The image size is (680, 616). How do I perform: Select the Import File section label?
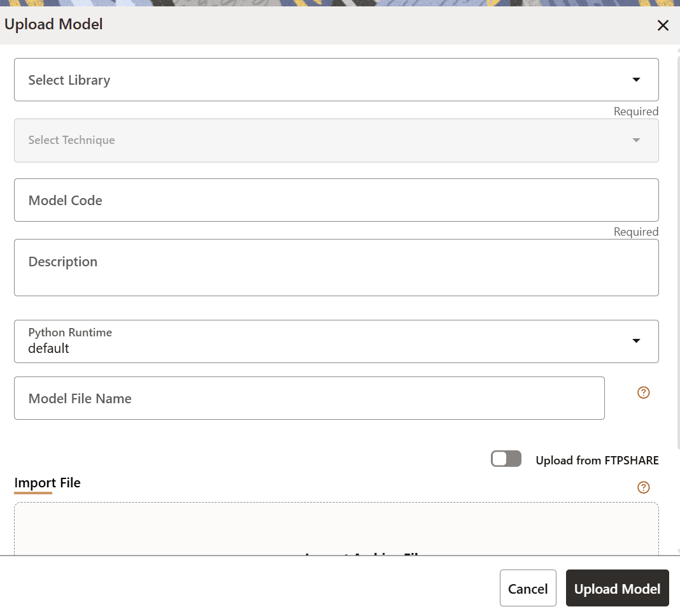(x=47, y=483)
